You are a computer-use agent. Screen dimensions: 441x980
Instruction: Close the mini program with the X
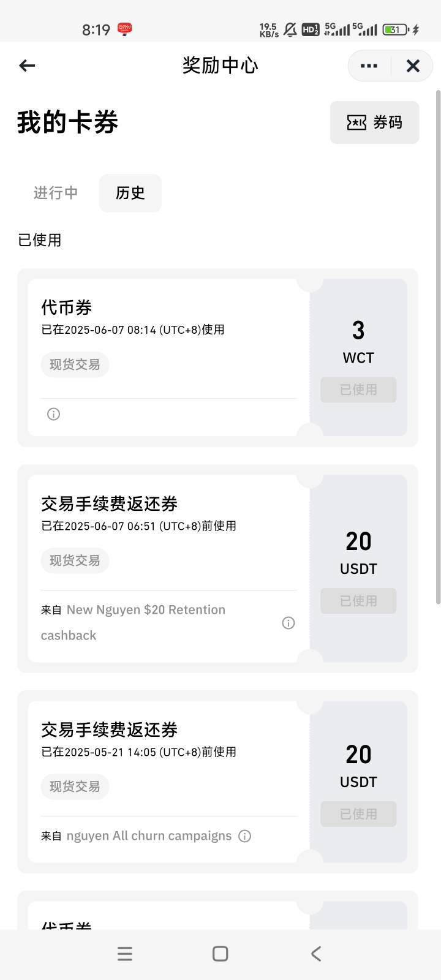click(413, 66)
